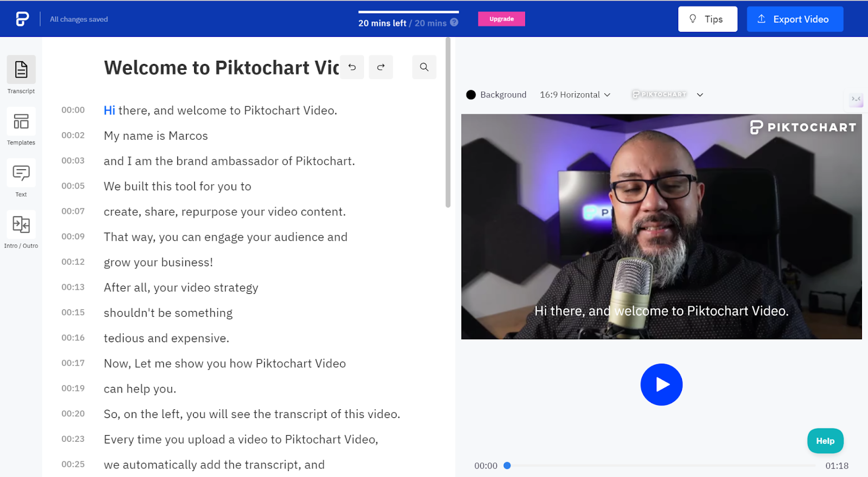Click the subtitle caption on the video
The image size is (868, 477).
point(661,311)
